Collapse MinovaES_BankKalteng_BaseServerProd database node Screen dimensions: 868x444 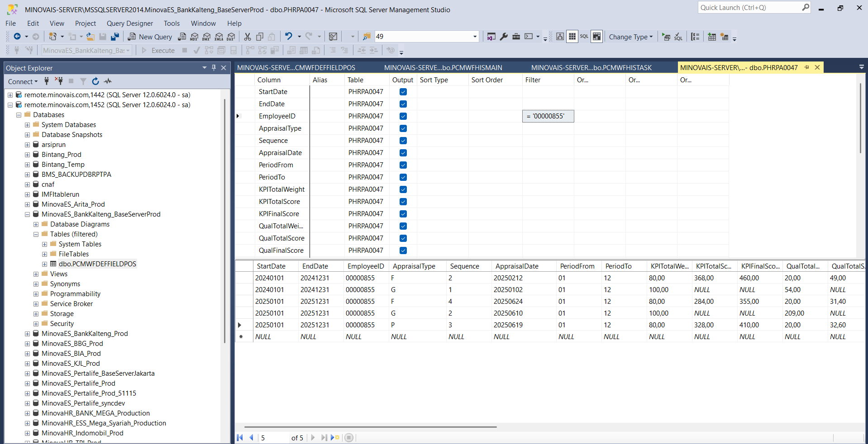(x=27, y=214)
